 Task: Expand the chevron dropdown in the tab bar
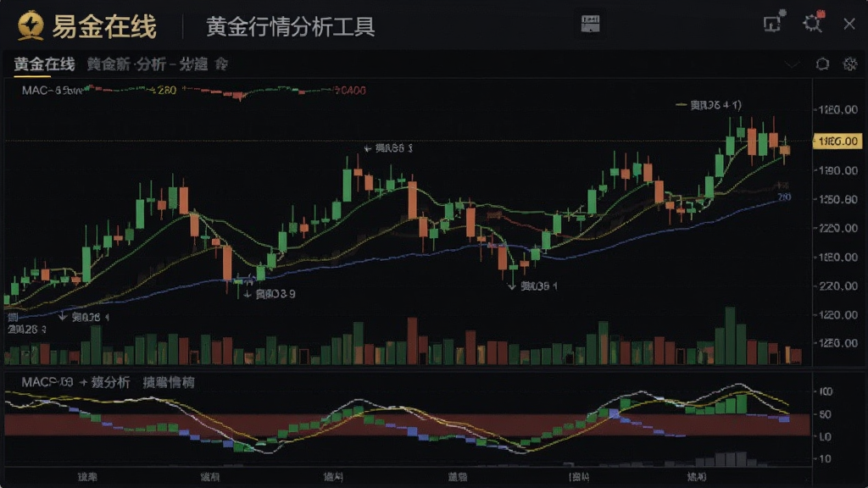(x=793, y=64)
